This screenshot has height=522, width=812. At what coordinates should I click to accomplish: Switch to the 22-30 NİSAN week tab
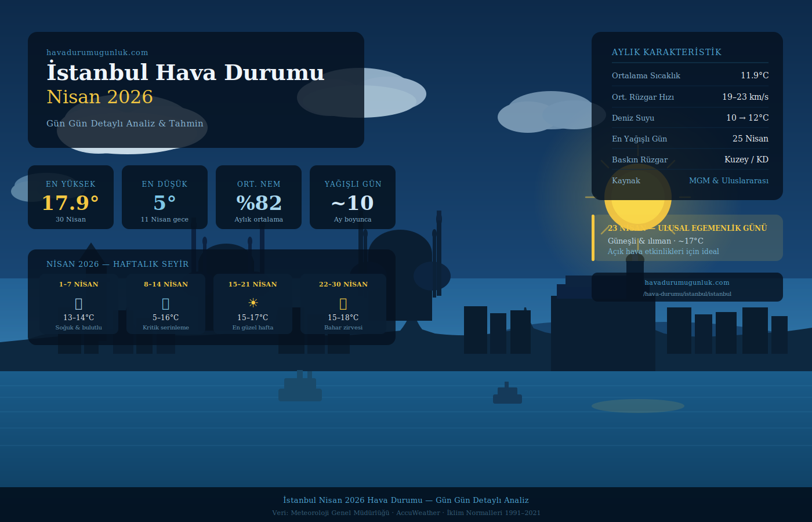(x=343, y=284)
